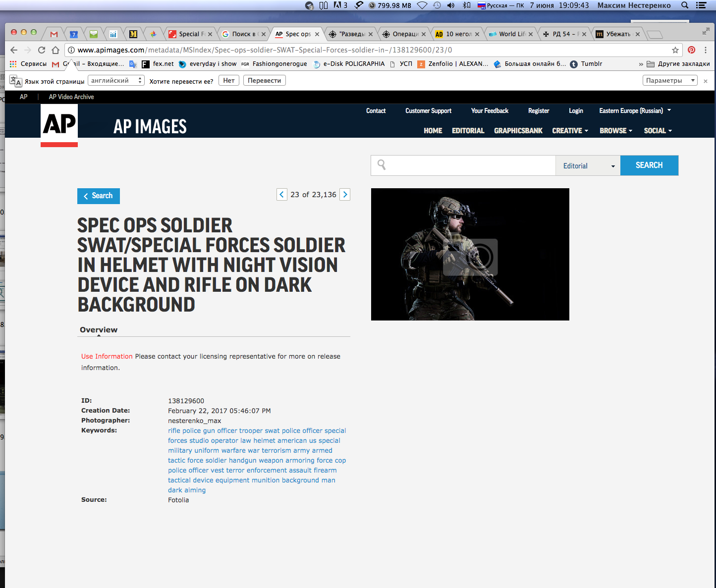
Task: Open the everyday i show bookmark
Action: [x=208, y=64]
